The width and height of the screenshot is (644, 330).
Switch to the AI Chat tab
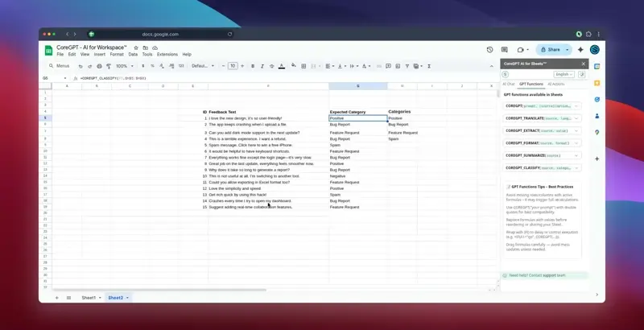[509, 84]
